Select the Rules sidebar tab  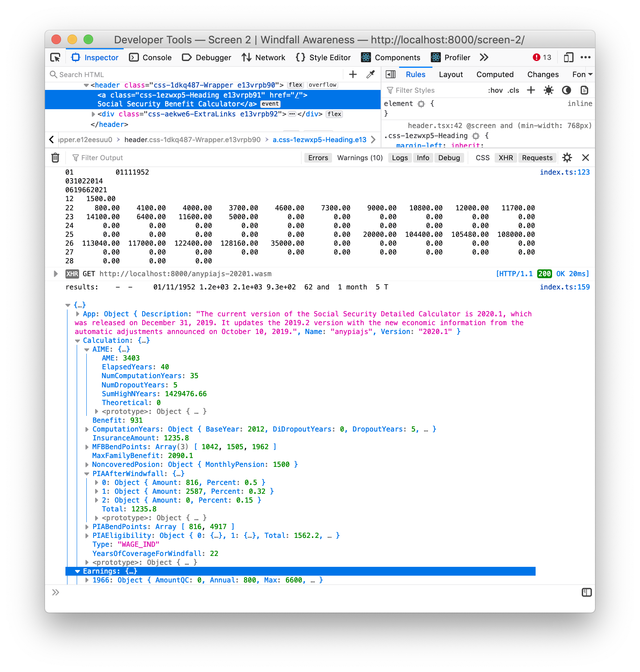(x=416, y=74)
